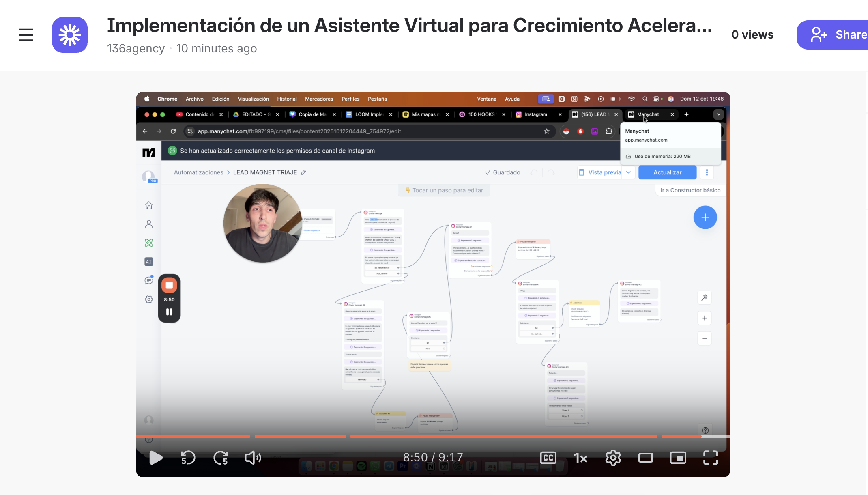Expand the Vista previa dropdown arrow
This screenshot has width=868, height=495.
coord(628,172)
